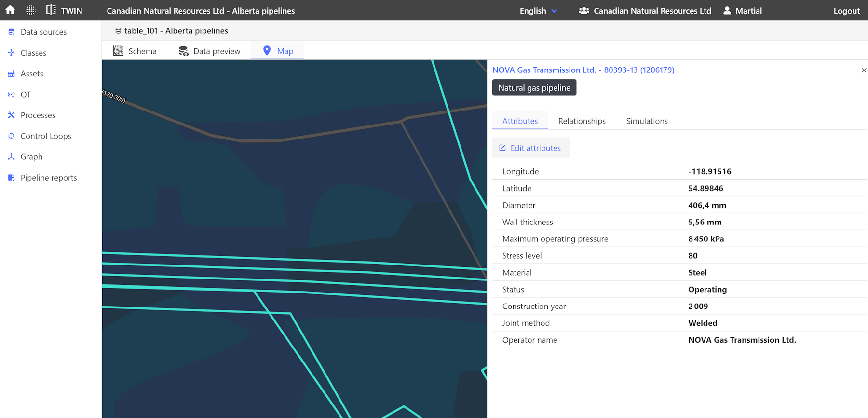868x418 pixels.
Task: Open the English language dropdown
Action: pos(538,11)
